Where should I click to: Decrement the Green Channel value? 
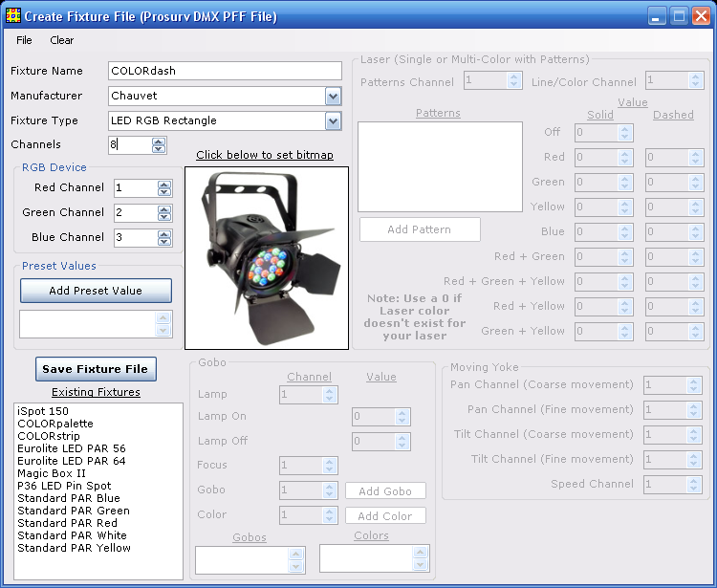coord(164,217)
